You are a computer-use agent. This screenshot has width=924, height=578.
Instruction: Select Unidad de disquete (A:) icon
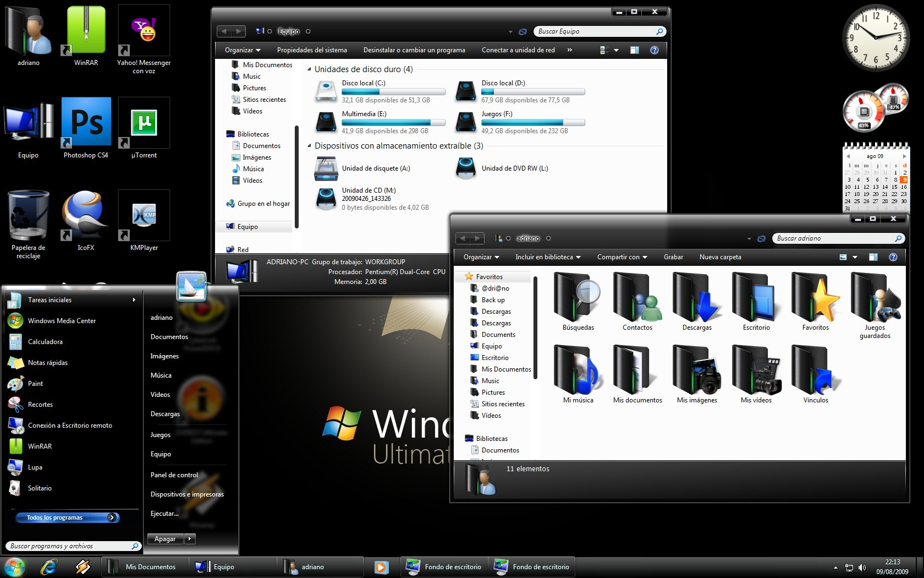[326, 168]
